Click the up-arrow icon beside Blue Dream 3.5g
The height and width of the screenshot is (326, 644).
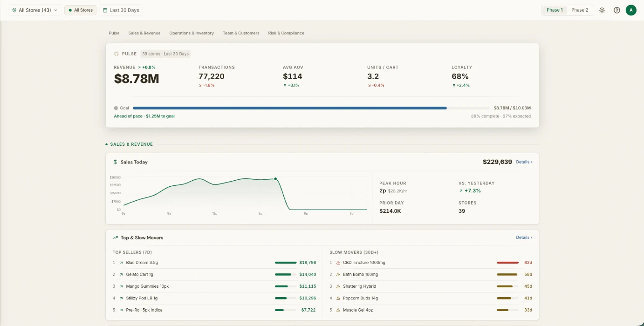[x=122, y=263]
